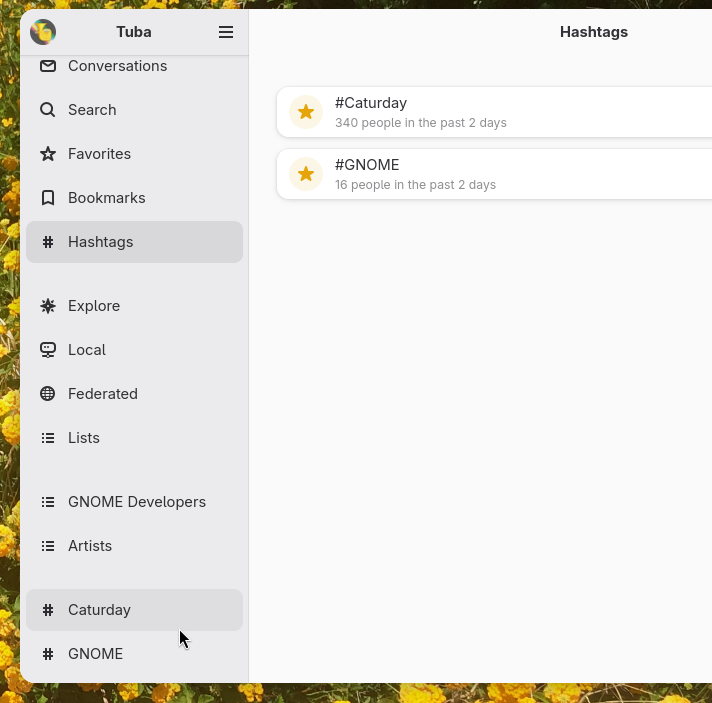Click the Tuba title in the sidebar header

pyautogui.click(x=134, y=32)
